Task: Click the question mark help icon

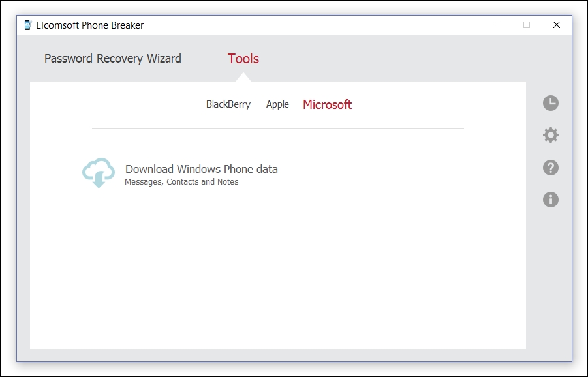Action: point(551,168)
